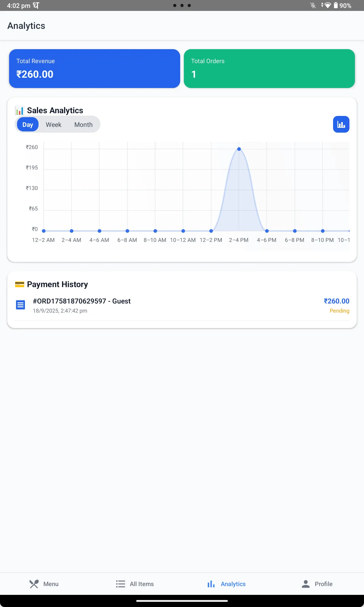Tap the 10–12 AM x-axis label
Screen dimensions: 364x607
pos(183,240)
